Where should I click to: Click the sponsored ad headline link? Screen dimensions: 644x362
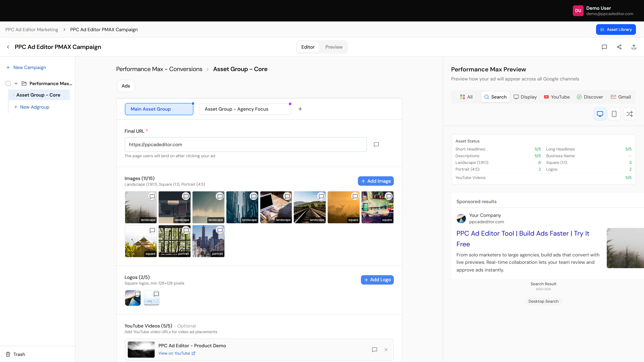[523, 239]
